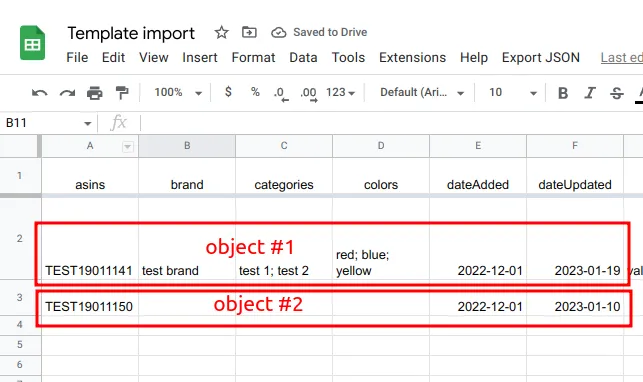Open the more number formats 123 dropdown
This screenshot has width=643, height=382.
coord(340,93)
